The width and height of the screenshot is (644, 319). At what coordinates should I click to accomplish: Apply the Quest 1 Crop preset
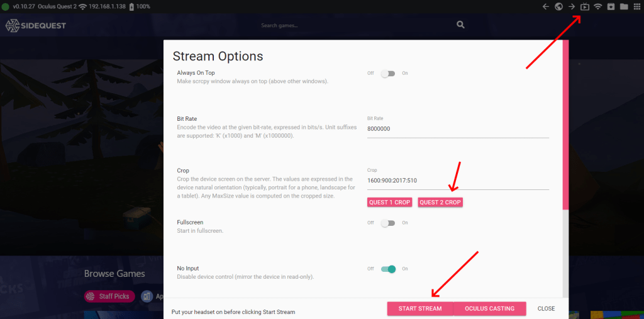pos(389,202)
